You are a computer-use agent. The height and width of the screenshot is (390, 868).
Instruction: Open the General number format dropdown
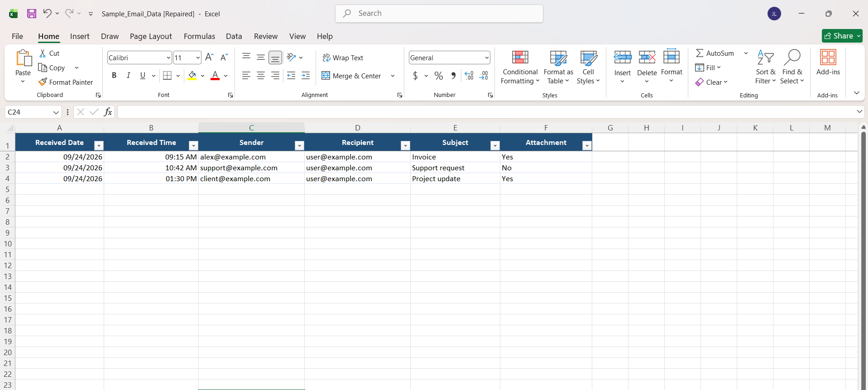pyautogui.click(x=487, y=58)
